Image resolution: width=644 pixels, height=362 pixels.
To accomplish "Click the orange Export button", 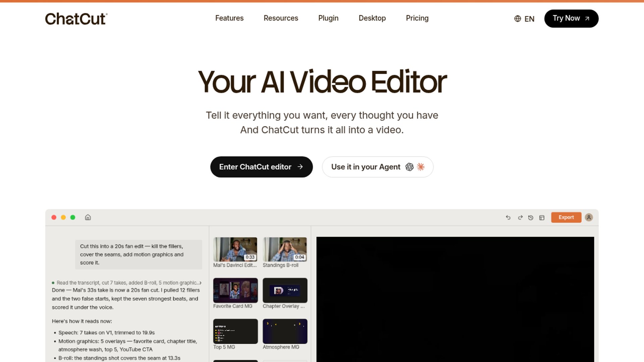I will 566,217.
